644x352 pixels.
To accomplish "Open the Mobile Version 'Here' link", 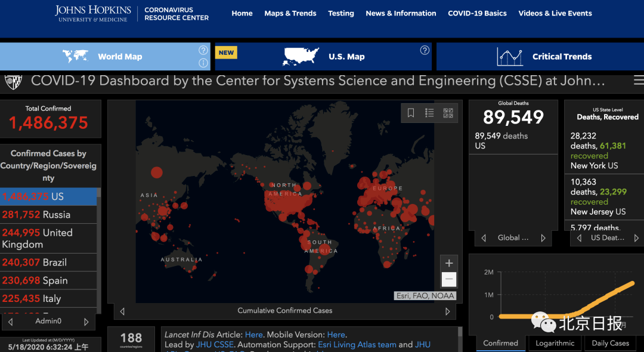I will [336, 335].
